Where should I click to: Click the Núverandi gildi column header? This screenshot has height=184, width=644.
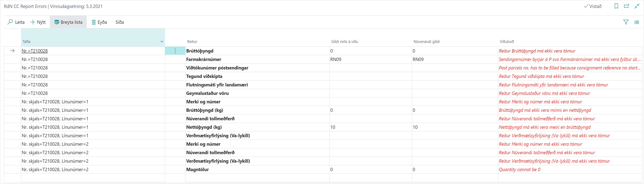click(x=427, y=41)
